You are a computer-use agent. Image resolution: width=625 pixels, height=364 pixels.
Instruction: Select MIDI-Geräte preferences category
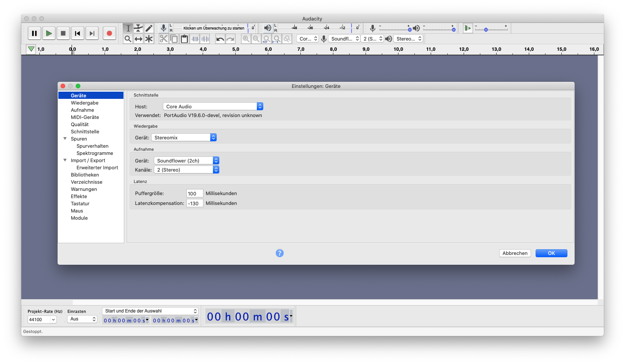pyautogui.click(x=85, y=117)
